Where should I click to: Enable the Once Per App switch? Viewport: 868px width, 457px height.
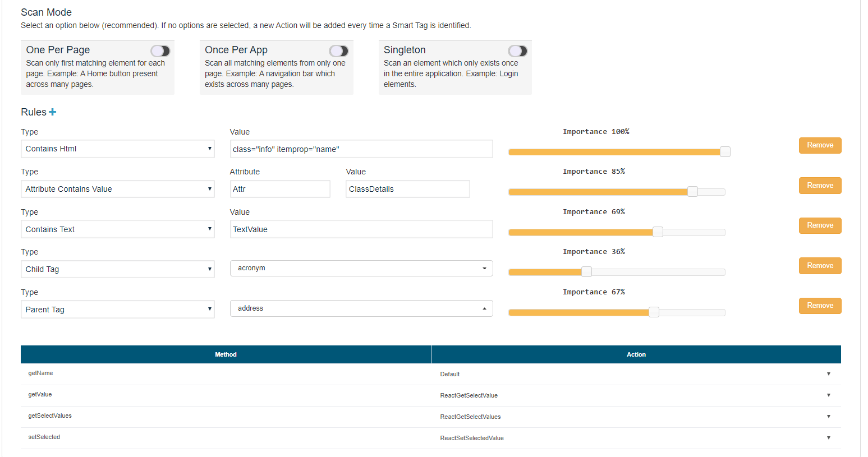click(x=339, y=51)
